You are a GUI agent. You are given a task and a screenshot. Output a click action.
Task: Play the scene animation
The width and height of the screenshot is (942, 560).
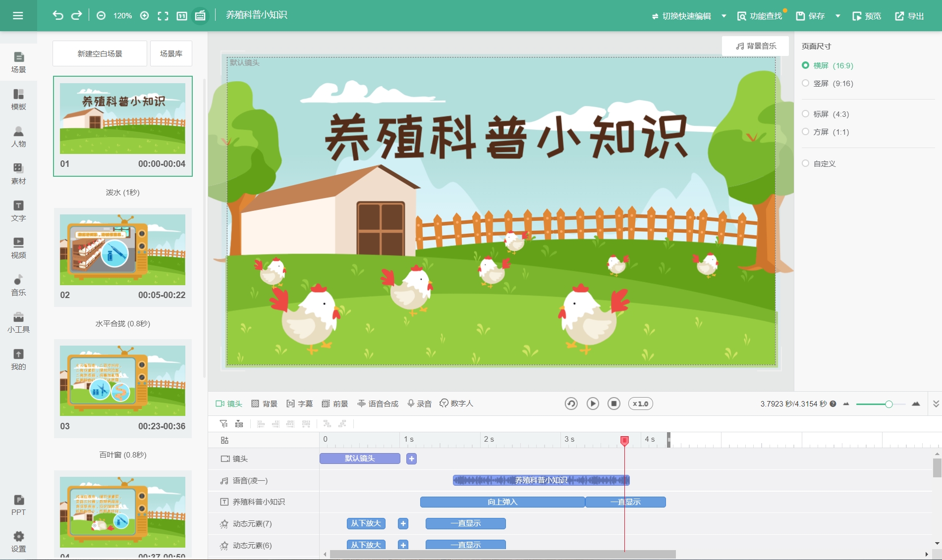pos(593,404)
